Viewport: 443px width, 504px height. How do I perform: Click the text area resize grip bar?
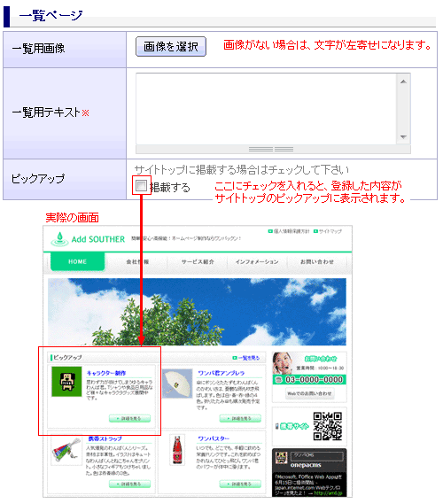point(273,149)
